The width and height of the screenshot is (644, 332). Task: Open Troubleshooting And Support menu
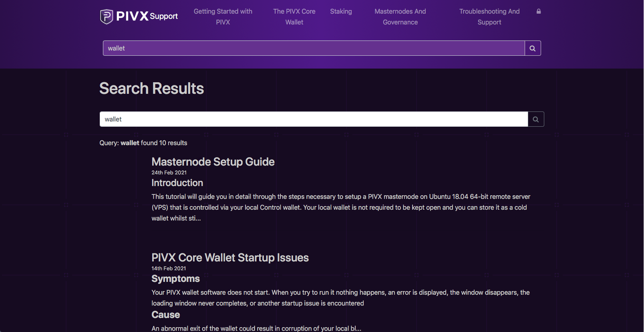click(489, 17)
